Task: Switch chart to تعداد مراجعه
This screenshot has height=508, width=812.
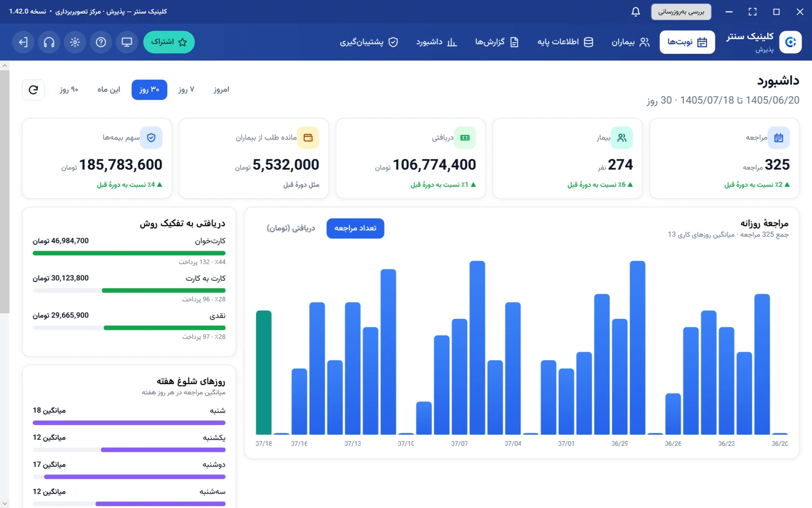Action: 355,228
